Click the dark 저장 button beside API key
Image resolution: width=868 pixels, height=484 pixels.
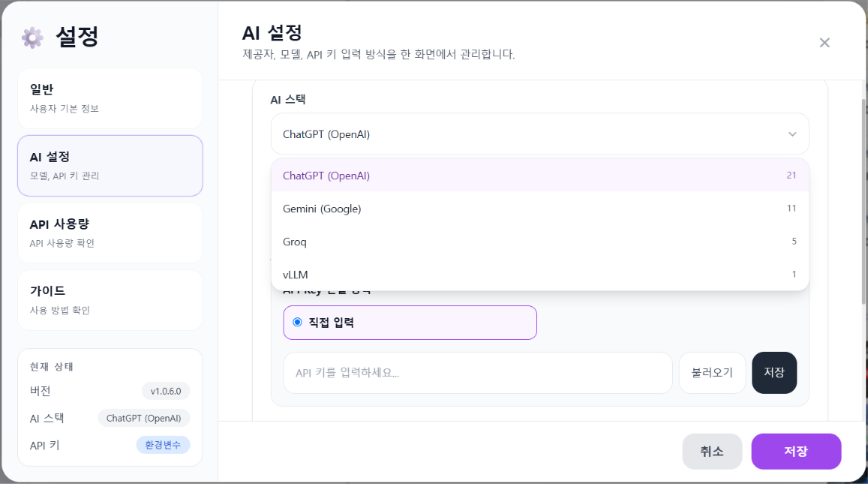click(774, 373)
